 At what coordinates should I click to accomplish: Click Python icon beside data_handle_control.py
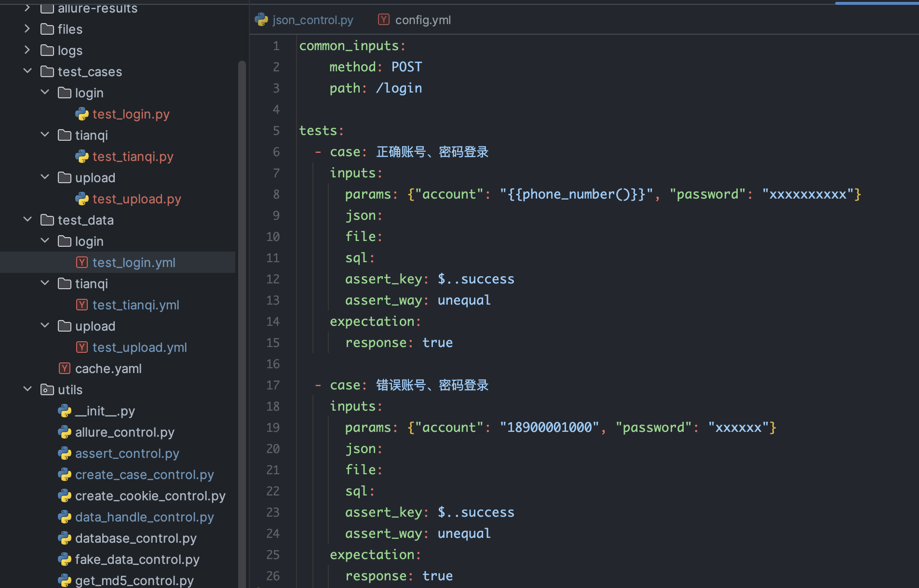(65, 517)
